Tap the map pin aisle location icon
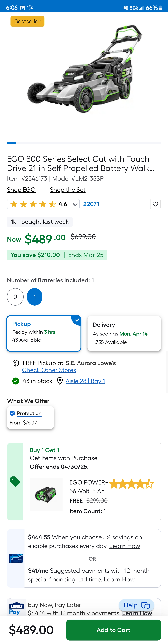The width and height of the screenshot is (168, 644). [60, 381]
